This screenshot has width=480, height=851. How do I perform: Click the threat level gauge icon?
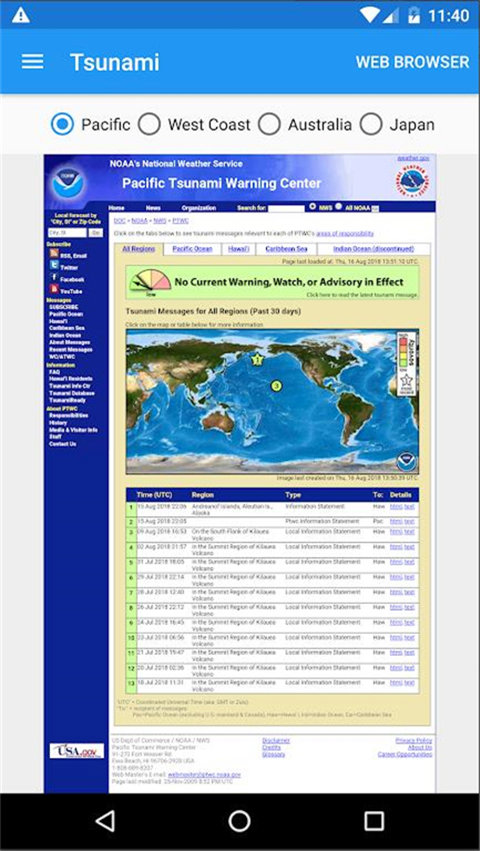pos(150,282)
